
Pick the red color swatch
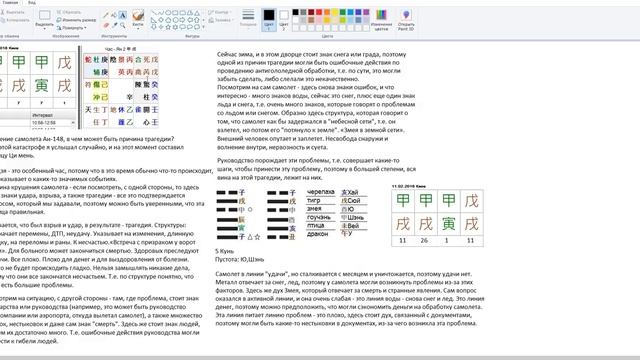coord(319,12)
